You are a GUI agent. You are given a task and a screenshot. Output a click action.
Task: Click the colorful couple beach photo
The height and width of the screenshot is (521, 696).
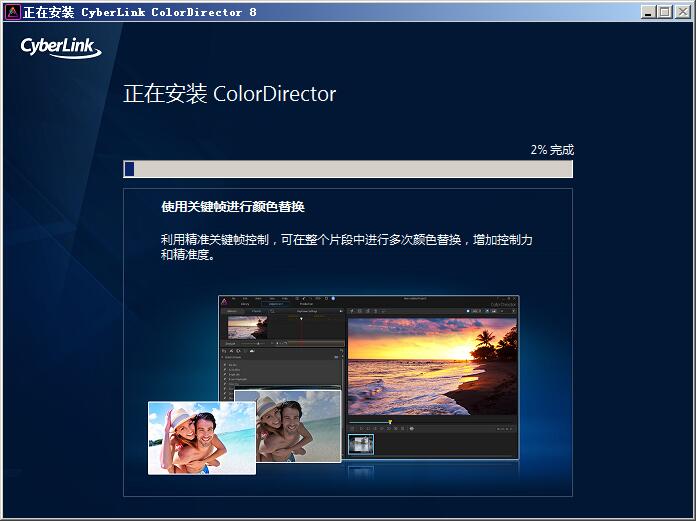(x=202, y=438)
